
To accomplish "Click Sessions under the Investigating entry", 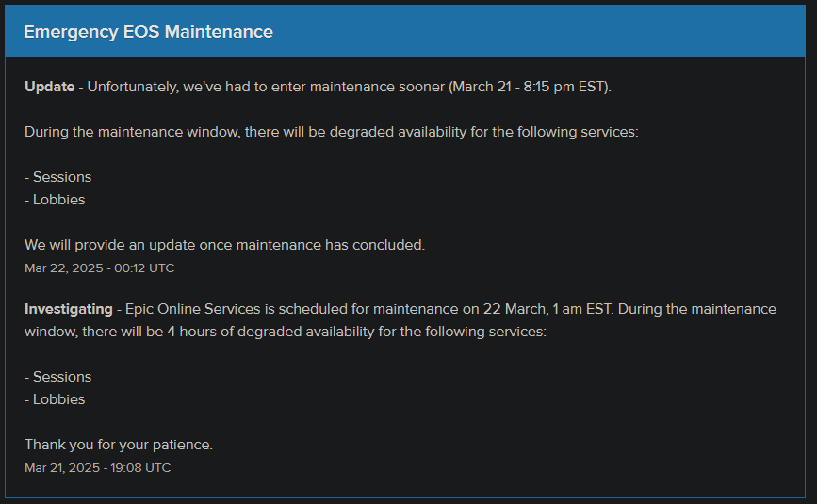I will point(57,377).
